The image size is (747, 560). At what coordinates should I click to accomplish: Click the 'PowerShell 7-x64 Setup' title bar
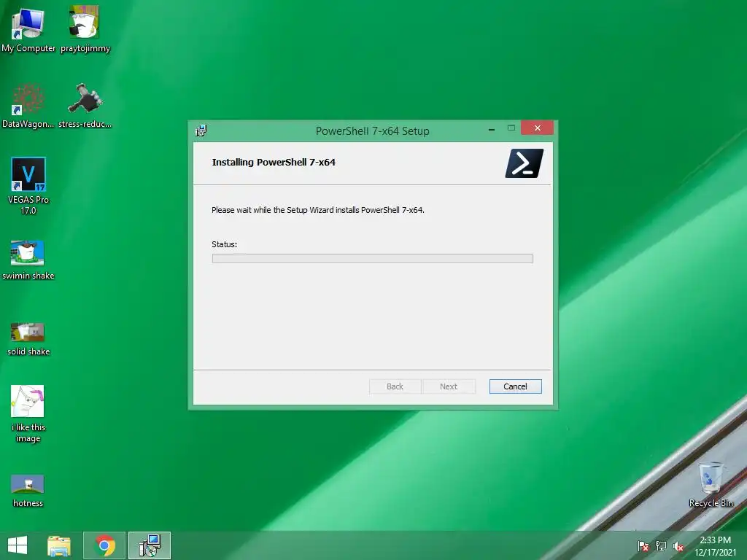click(373, 131)
